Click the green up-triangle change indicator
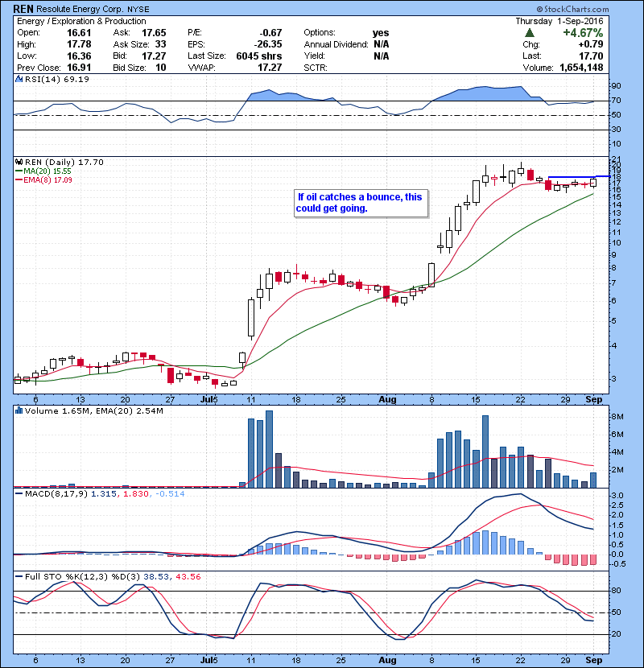Viewport: 644px width, 668px height. 530,33
